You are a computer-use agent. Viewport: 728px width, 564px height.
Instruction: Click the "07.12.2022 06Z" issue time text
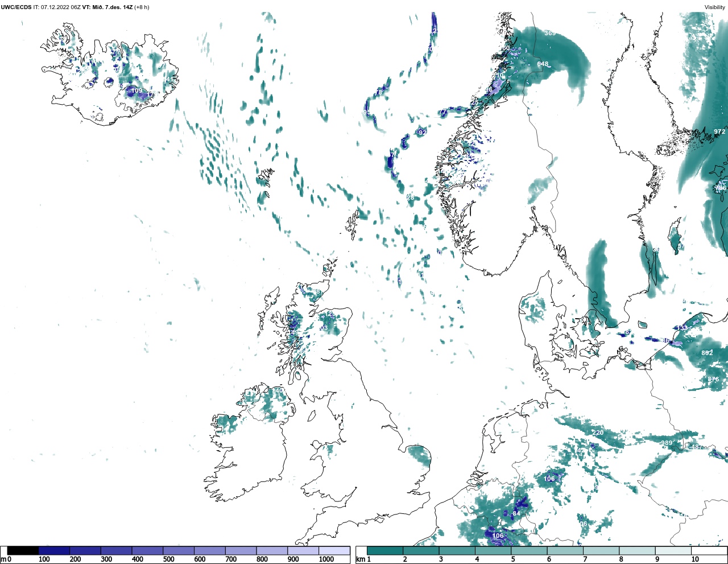click(60, 7)
